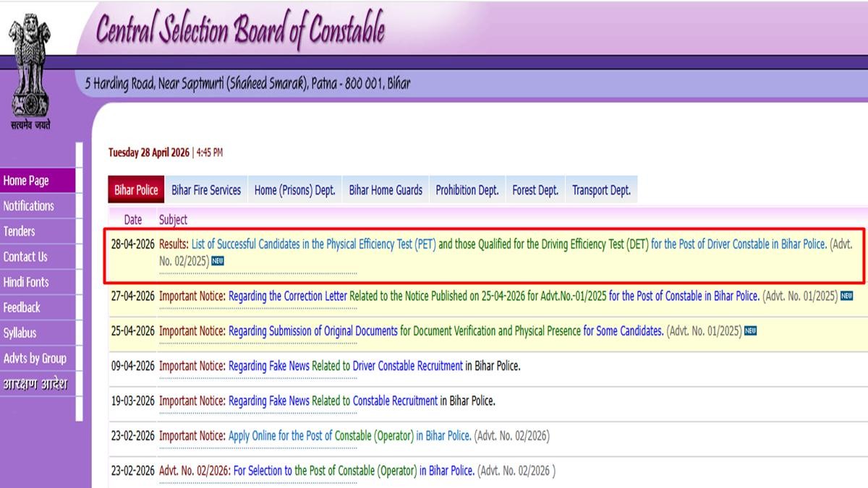Viewport: 868px width, 488px height.
Task: Click NEW badge on 27-04-2026 notice
Action: coord(846,296)
